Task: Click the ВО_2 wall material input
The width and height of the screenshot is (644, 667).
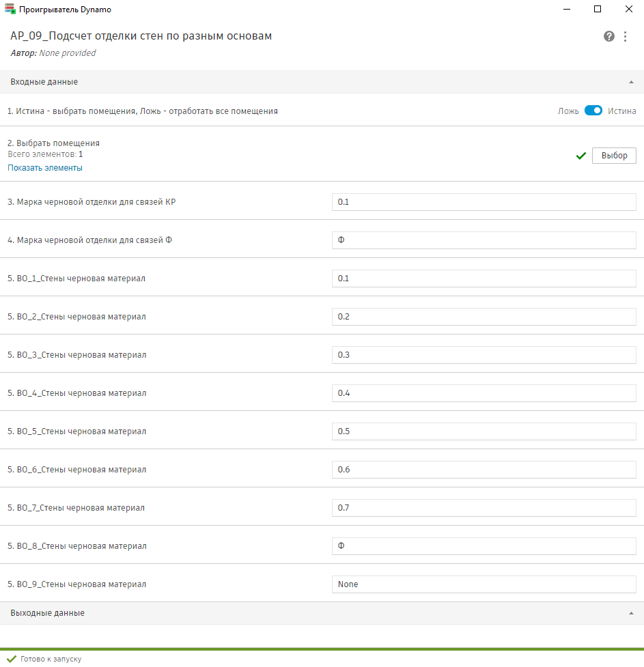Action: pos(484,317)
